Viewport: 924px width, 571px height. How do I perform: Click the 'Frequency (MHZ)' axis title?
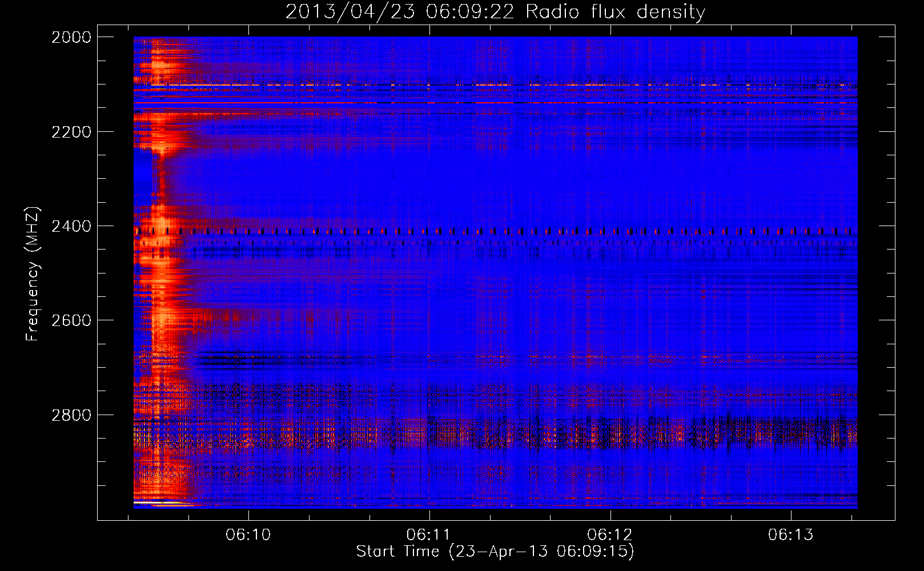tap(33, 274)
